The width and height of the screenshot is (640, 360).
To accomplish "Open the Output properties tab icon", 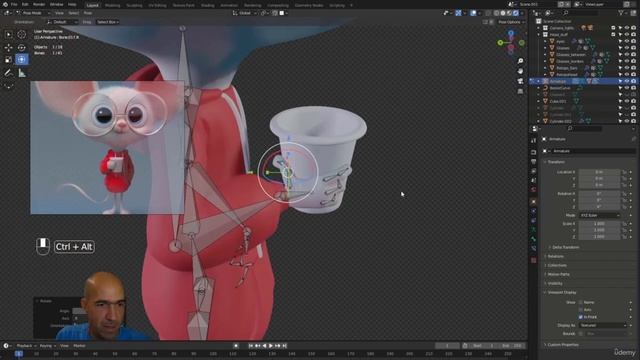I will 533,162.
